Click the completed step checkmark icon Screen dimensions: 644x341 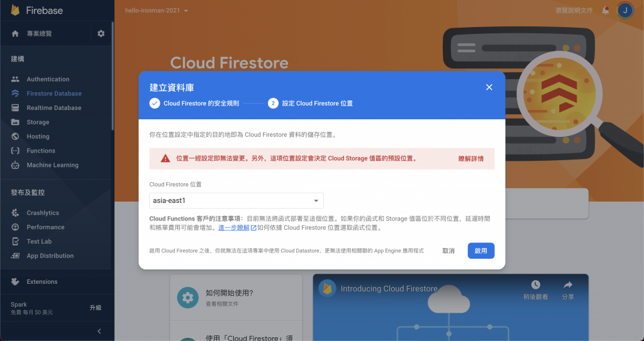point(155,104)
